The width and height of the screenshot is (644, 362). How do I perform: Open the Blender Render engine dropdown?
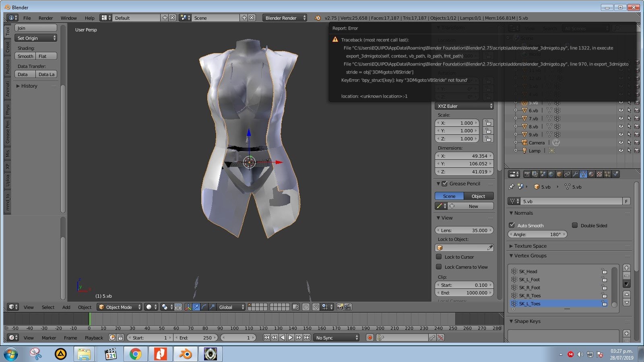click(x=285, y=18)
